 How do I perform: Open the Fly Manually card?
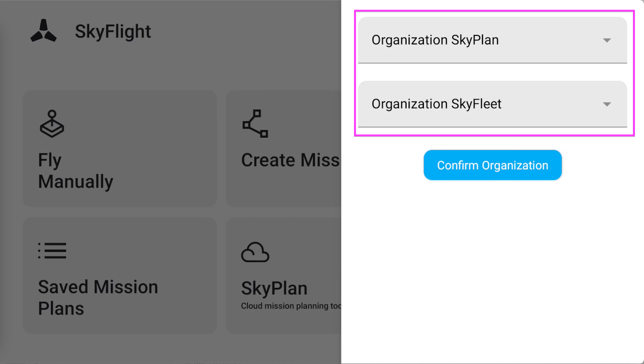point(120,148)
